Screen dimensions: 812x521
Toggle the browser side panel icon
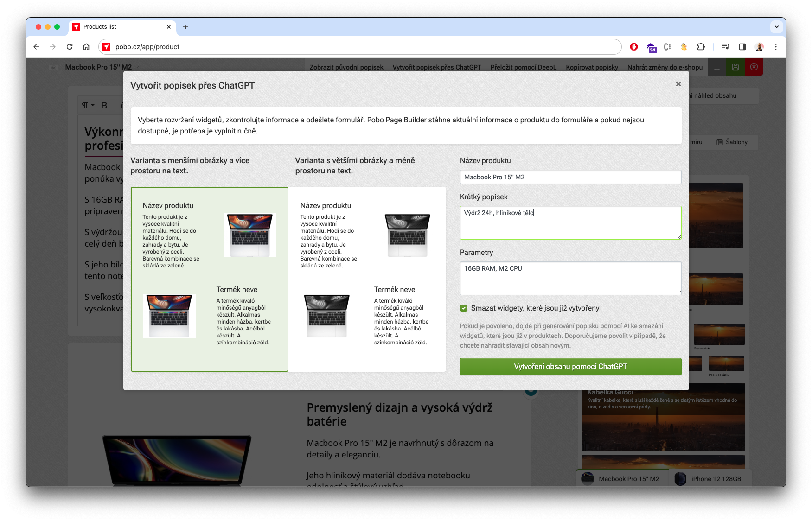pos(742,47)
